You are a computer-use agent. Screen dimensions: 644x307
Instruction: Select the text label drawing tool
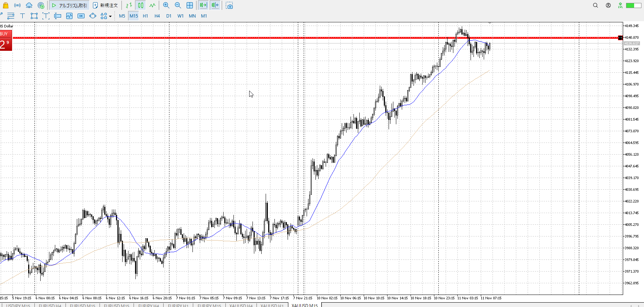point(22,16)
